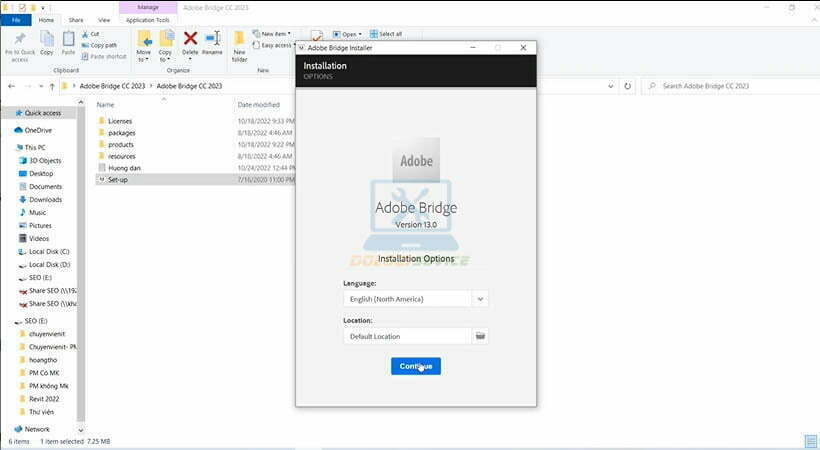Open the File menu tab

coord(15,19)
